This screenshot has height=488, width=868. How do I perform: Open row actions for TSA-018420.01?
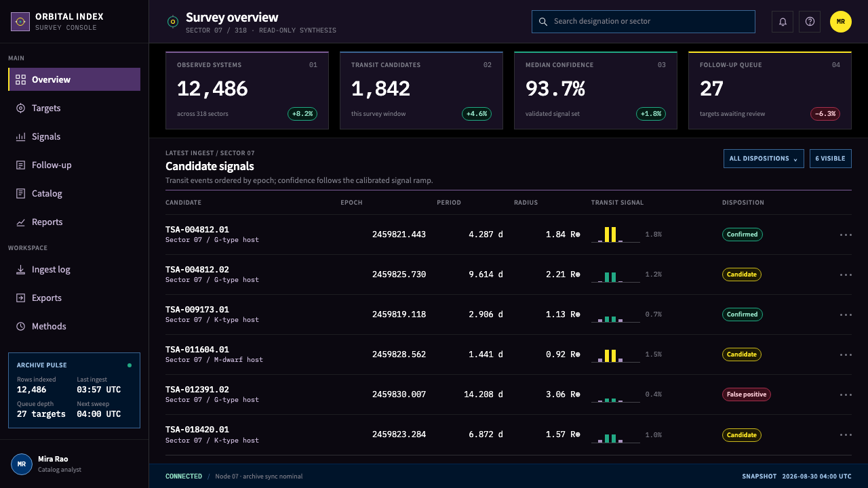tap(846, 434)
